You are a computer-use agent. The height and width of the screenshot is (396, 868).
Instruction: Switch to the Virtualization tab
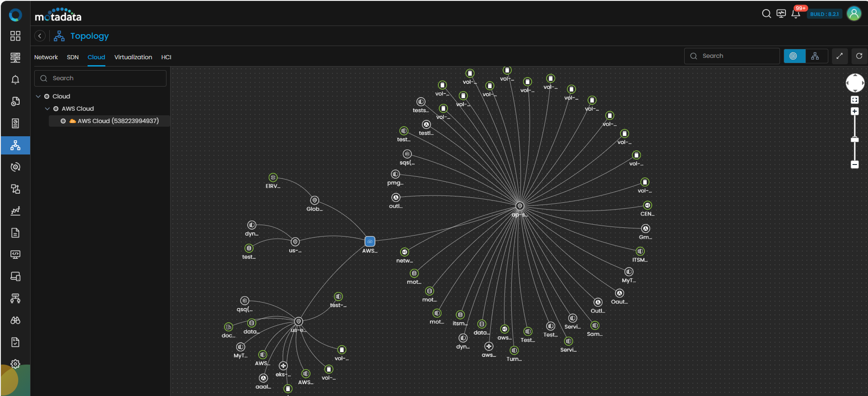(133, 57)
